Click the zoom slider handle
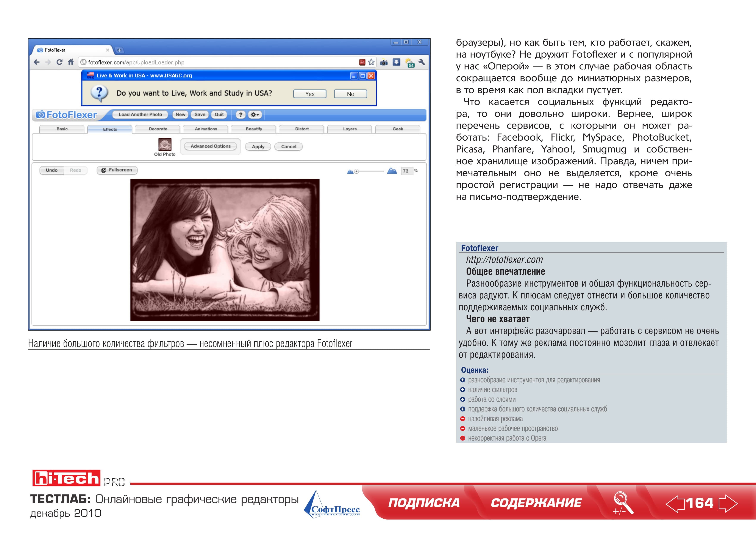This screenshot has height=535, width=756. (x=356, y=171)
